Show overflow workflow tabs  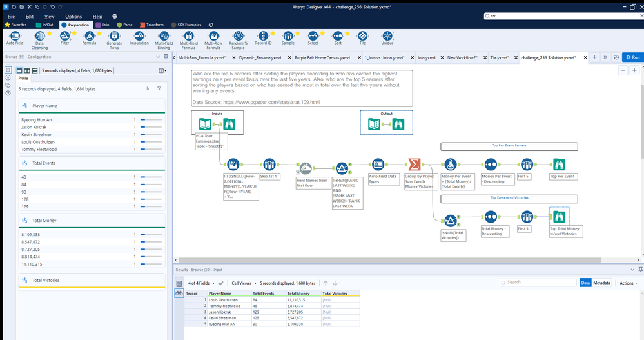tap(605, 57)
